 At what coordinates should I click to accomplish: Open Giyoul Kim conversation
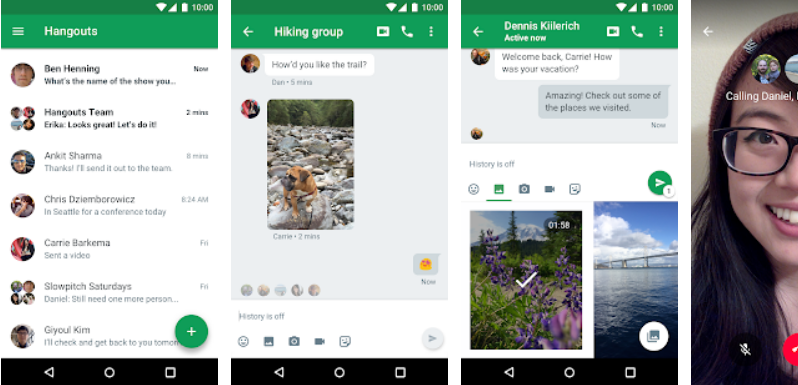coord(109,336)
